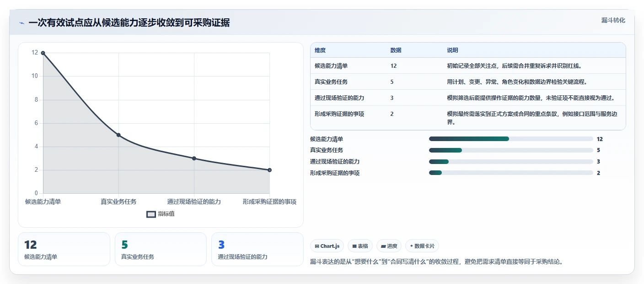The height and width of the screenshot is (284, 644).
Task: Click the stat card showing 5
Action: pos(161,249)
